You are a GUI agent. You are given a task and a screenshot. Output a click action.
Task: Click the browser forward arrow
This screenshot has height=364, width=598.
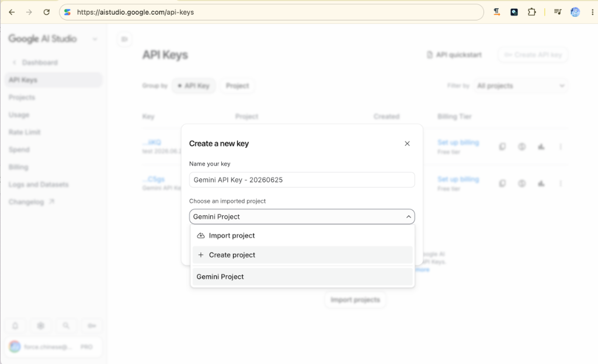29,12
